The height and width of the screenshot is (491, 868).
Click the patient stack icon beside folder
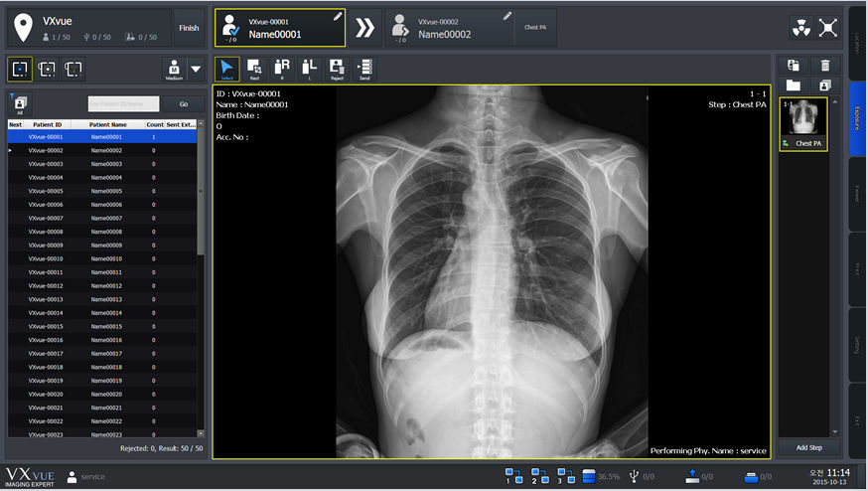click(x=825, y=85)
